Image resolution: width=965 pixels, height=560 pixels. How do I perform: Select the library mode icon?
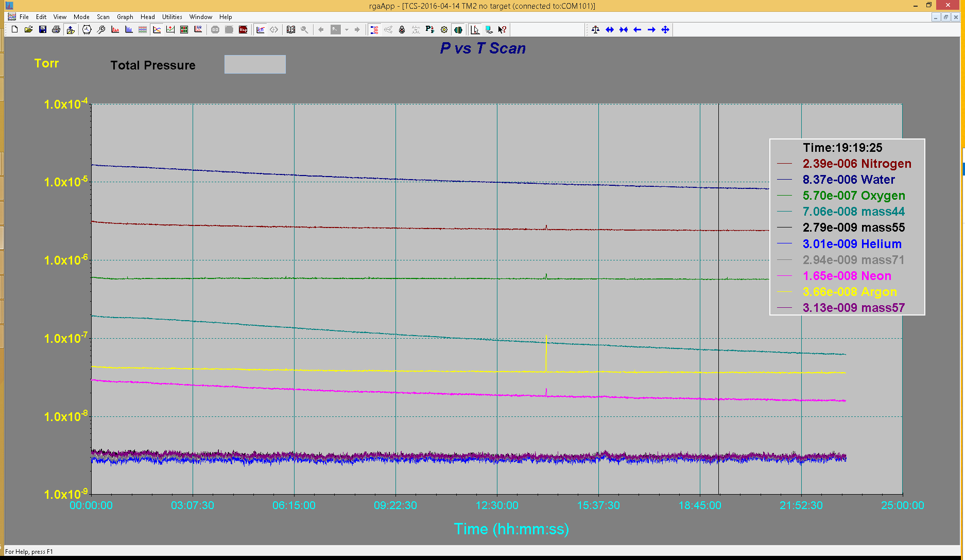click(x=198, y=30)
